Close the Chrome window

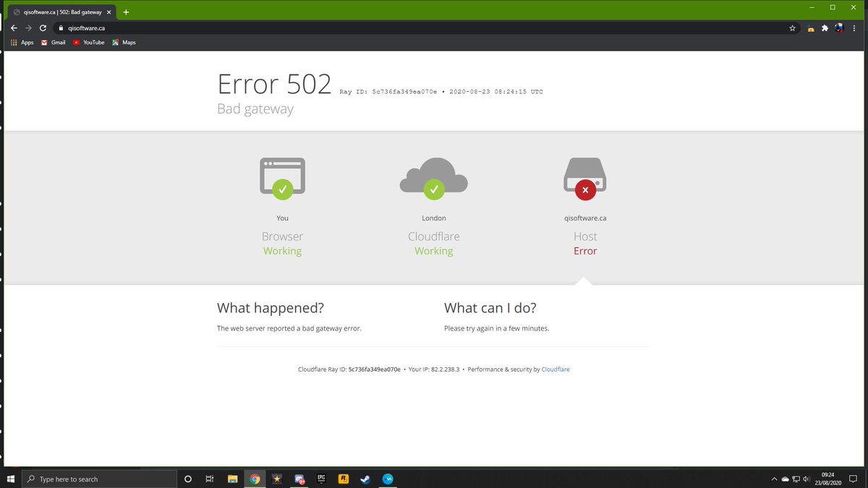[854, 7]
